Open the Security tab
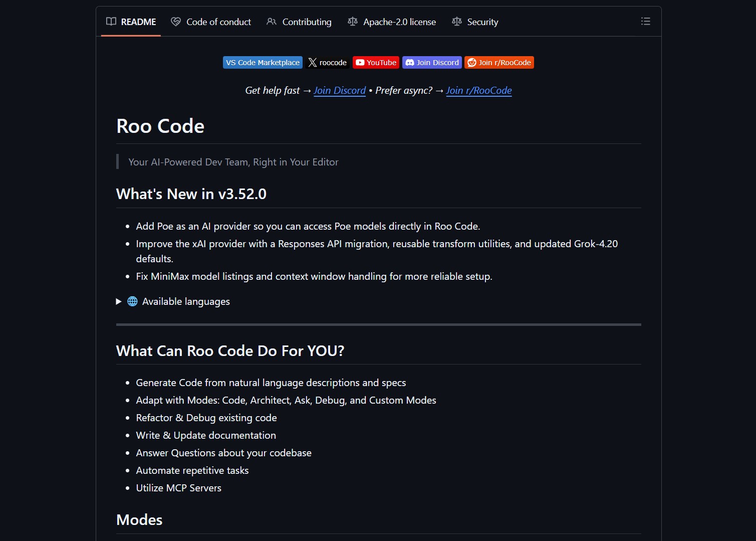 click(x=482, y=22)
